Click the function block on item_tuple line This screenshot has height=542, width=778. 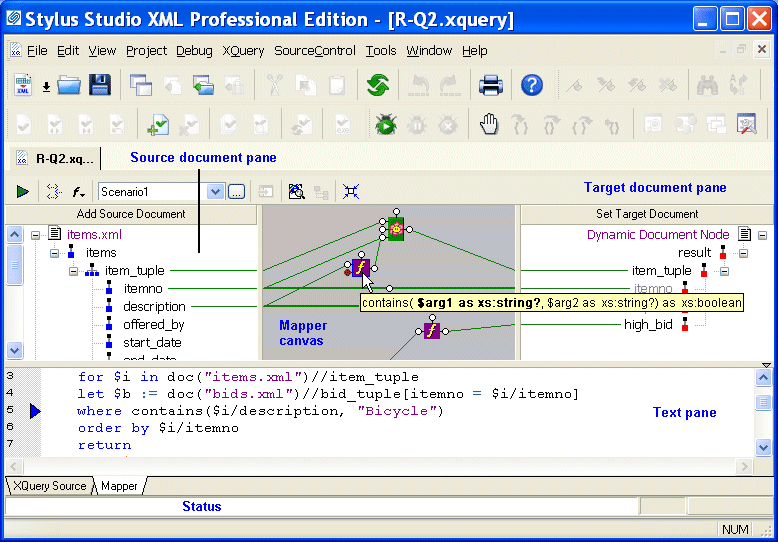coord(361,268)
